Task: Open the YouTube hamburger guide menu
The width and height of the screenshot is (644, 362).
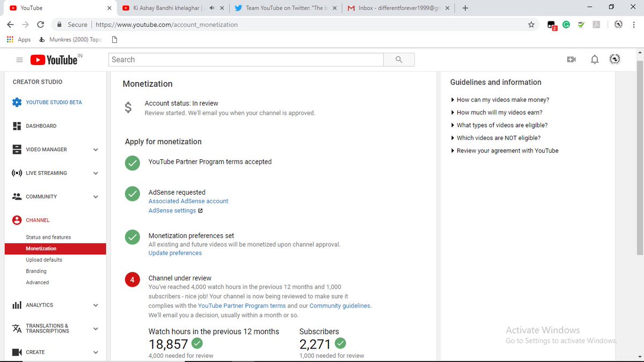Action: (19, 60)
